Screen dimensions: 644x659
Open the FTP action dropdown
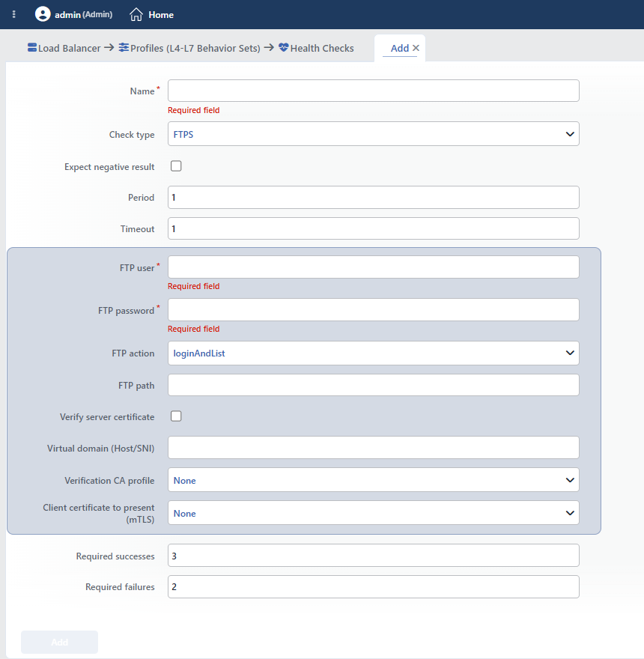(x=373, y=353)
